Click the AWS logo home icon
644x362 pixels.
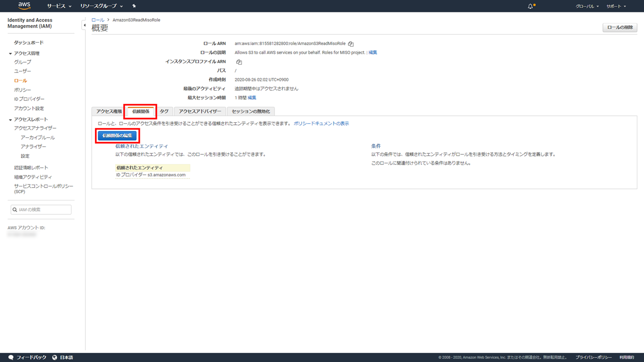click(24, 6)
